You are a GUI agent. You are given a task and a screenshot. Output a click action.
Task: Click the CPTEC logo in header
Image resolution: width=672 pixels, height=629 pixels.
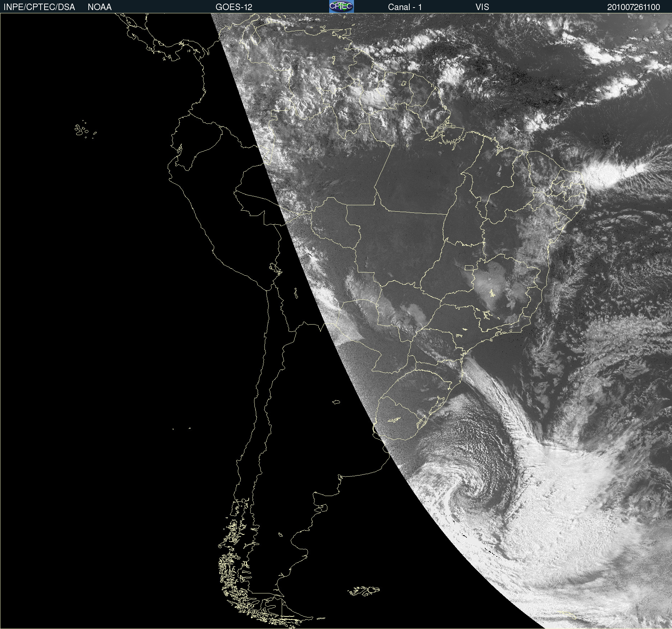[341, 6]
